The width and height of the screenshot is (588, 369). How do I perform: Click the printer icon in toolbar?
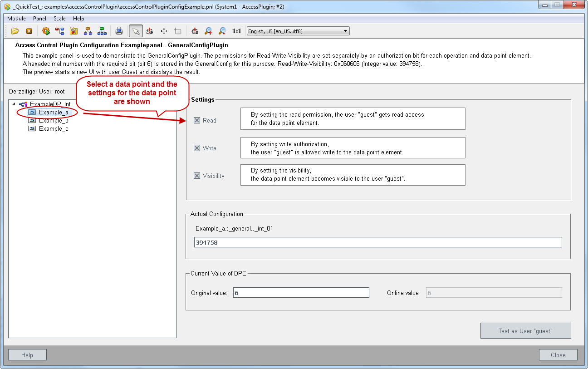(x=119, y=31)
